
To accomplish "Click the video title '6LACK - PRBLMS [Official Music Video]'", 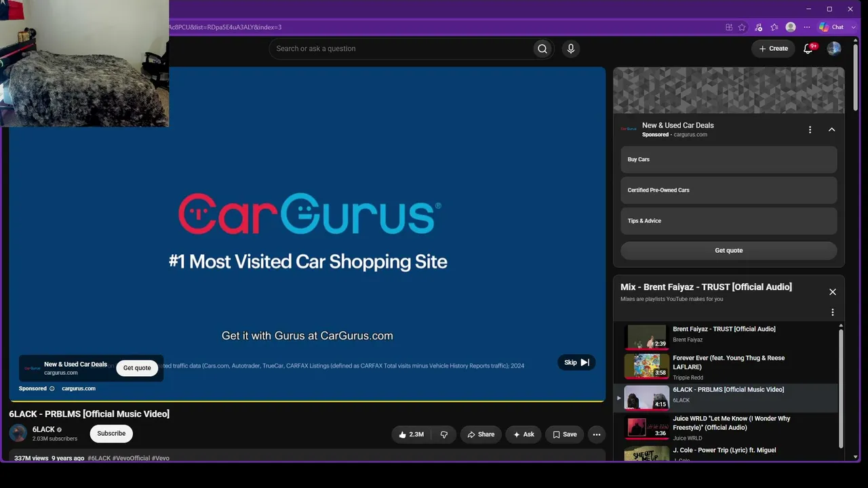I will (x=90, y=414).
